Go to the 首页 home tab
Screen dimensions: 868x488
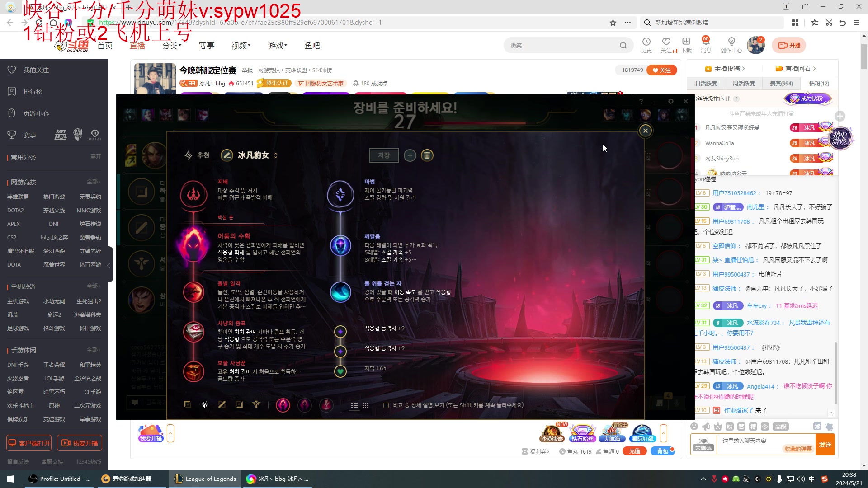coord(105,46)
